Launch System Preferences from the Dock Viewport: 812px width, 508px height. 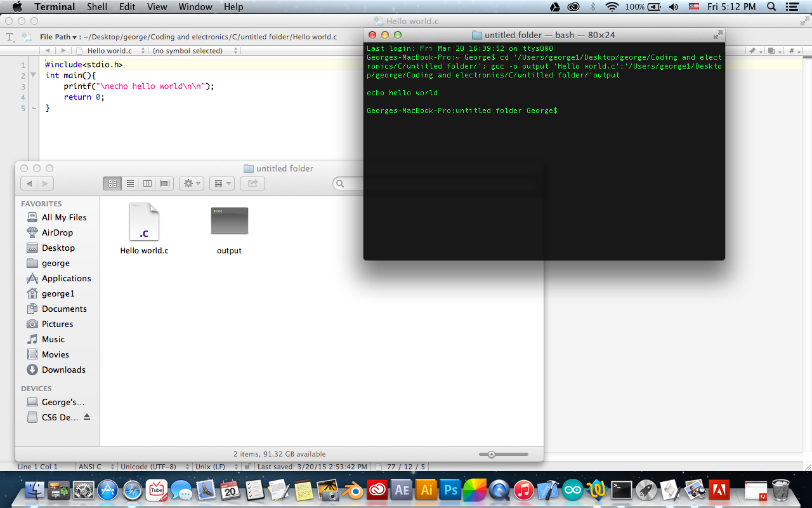[84, 490]
